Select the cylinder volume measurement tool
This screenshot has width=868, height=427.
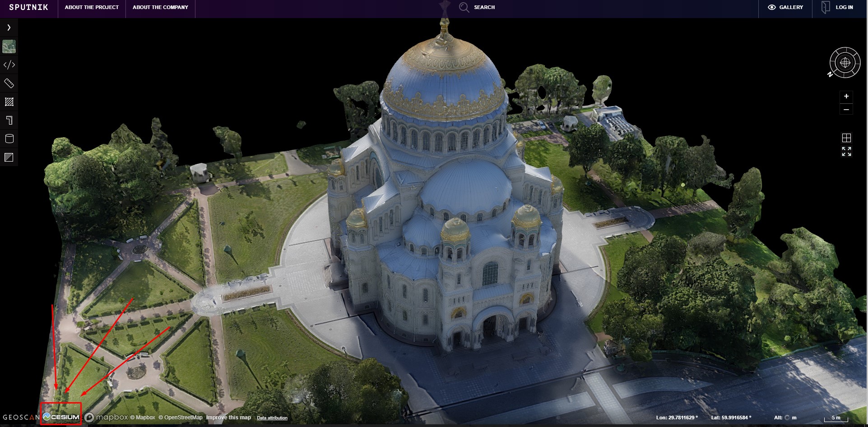[x=9, y=139]
